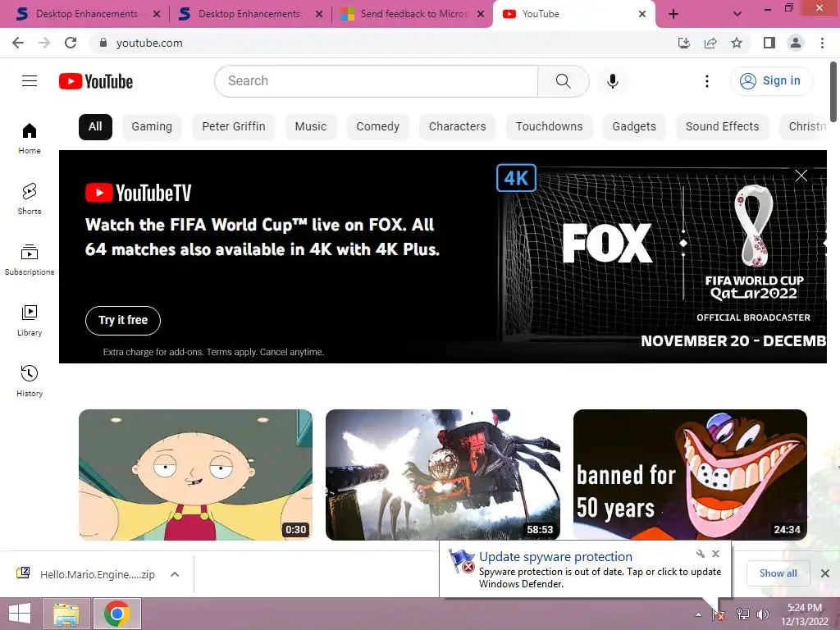Open the Chrome three-dot menu

[822, 43]
